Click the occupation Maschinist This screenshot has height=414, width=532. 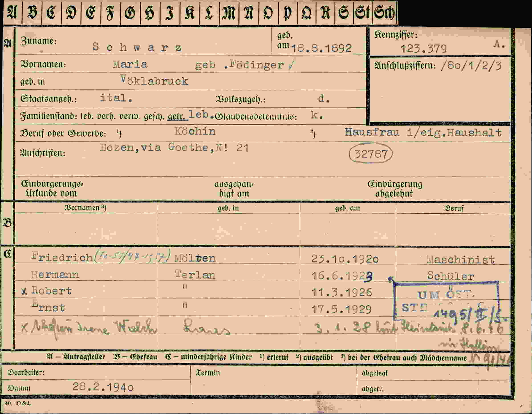pyautogui.click(x=460, y=260)
